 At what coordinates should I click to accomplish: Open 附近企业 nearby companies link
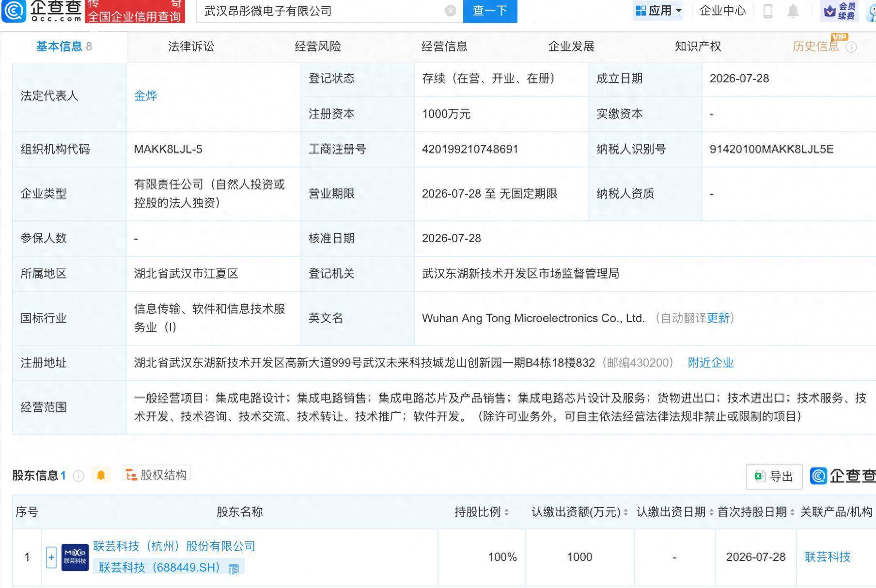pos(711,363)
